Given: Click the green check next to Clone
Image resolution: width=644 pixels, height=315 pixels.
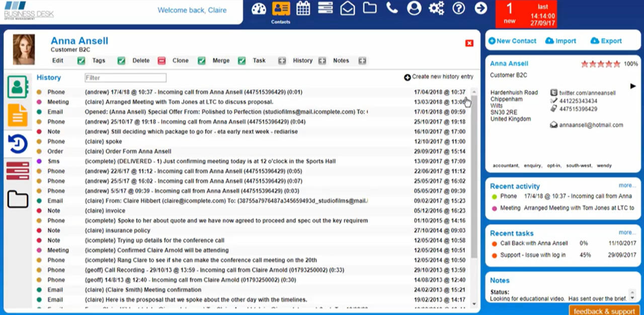Looking at the screenshot, I should (201, 61).
